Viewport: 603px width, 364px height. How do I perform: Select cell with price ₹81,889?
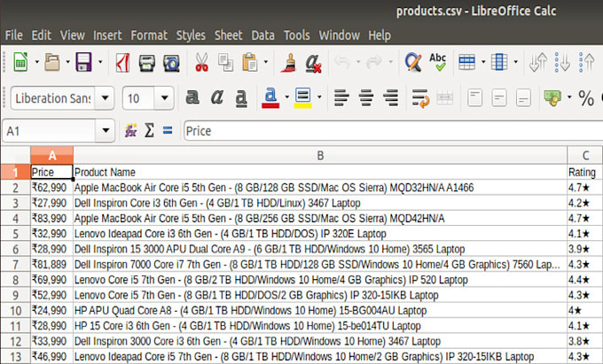pos(52,264)
